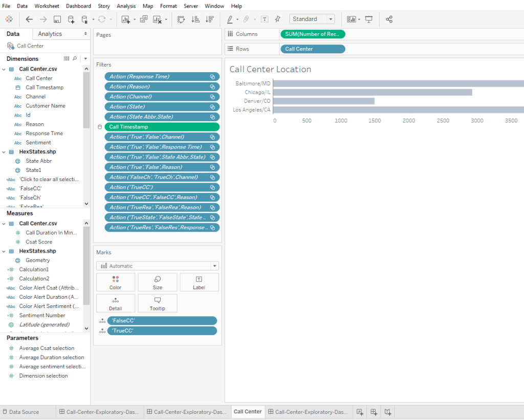The height and width of the screenshot is (420, 524).
Task: Open presentation mode
Action: tap(368, 19)
